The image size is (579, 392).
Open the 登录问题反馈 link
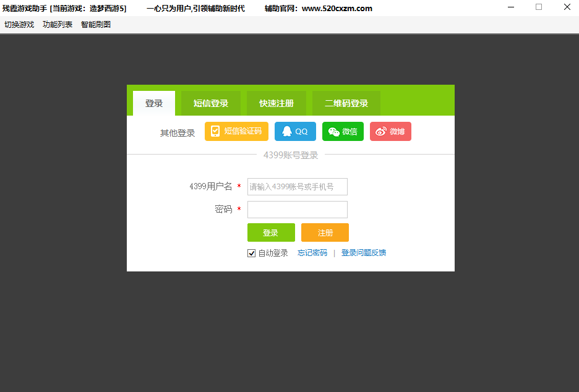[364, 253]
